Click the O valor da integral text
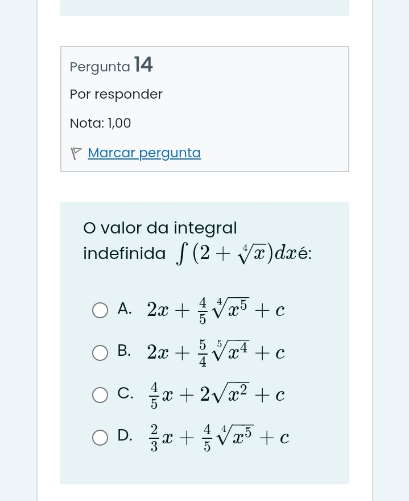This screenshot has height=501, width=409. coord(160,228)
